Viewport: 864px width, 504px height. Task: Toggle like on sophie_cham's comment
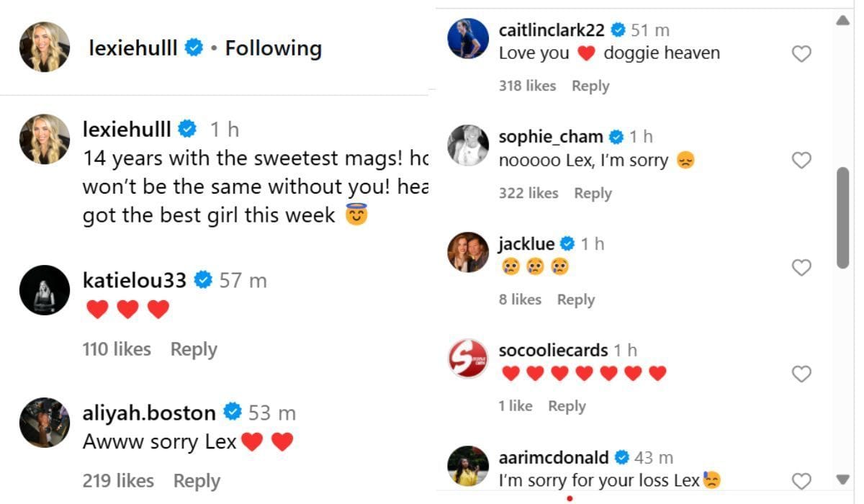pos(801,160)
